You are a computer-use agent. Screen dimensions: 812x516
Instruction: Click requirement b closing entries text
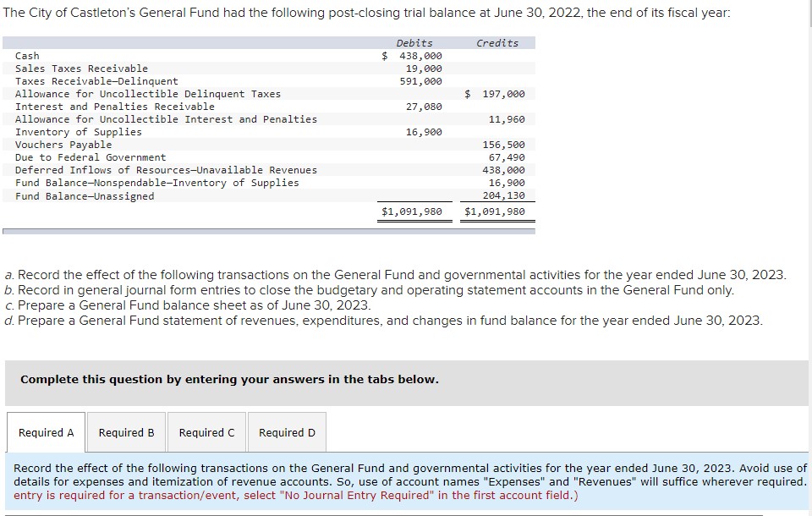coord(370,290)
